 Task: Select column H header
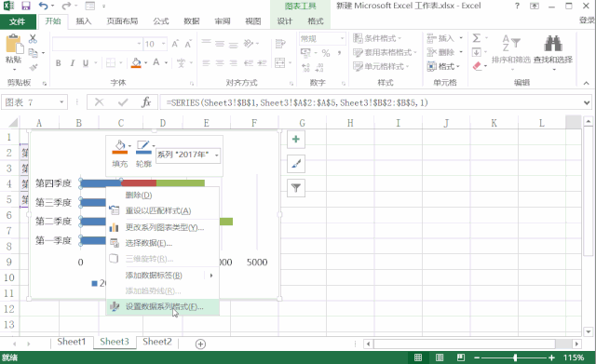(350, 123)
